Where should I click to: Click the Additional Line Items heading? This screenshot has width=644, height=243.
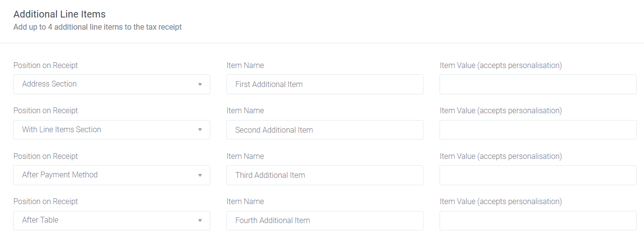pos(59,14)
